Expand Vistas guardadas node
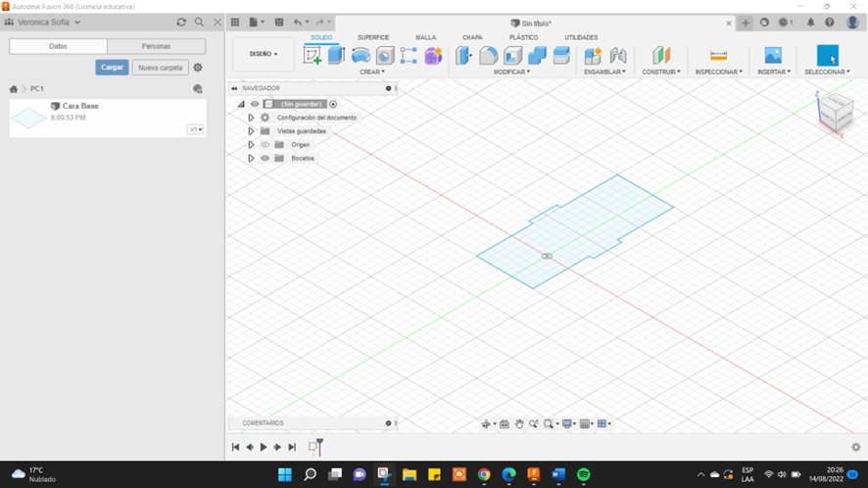Image resolution: width=868 pixels, height=488 pixels. (x=251, y=131)
